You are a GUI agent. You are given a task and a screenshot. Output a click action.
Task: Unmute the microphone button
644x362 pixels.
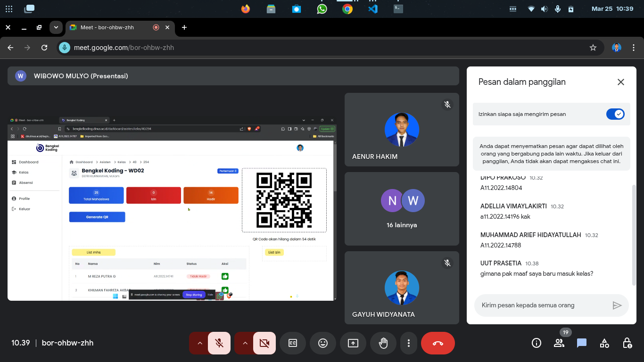coord(219,343)
